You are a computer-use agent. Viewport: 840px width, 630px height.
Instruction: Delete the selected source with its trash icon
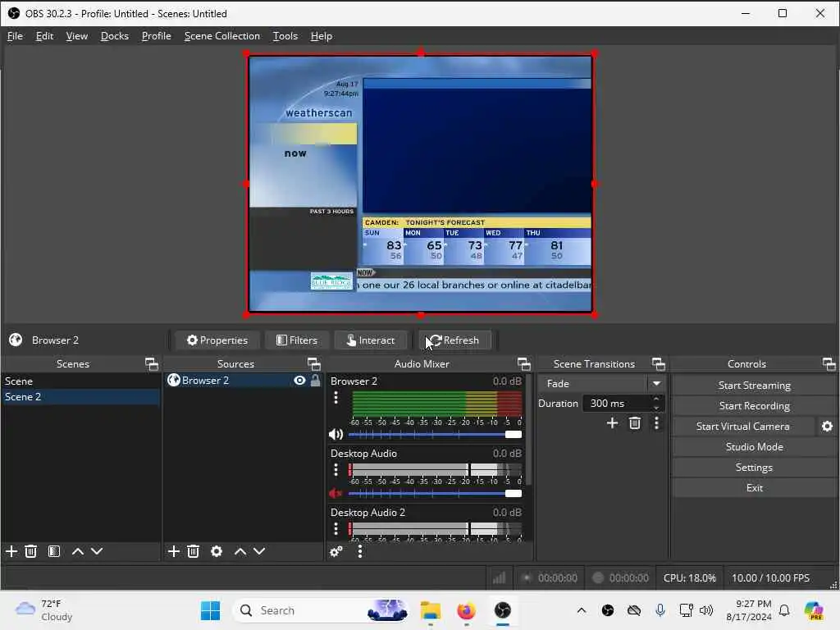click(194, 551)
